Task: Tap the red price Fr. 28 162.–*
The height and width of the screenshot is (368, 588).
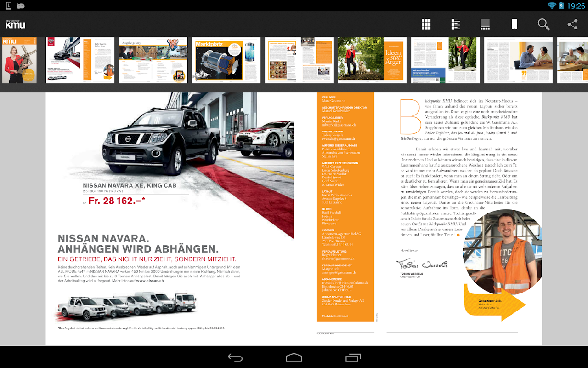Action: pyautogui.click(x=117, y=201)
